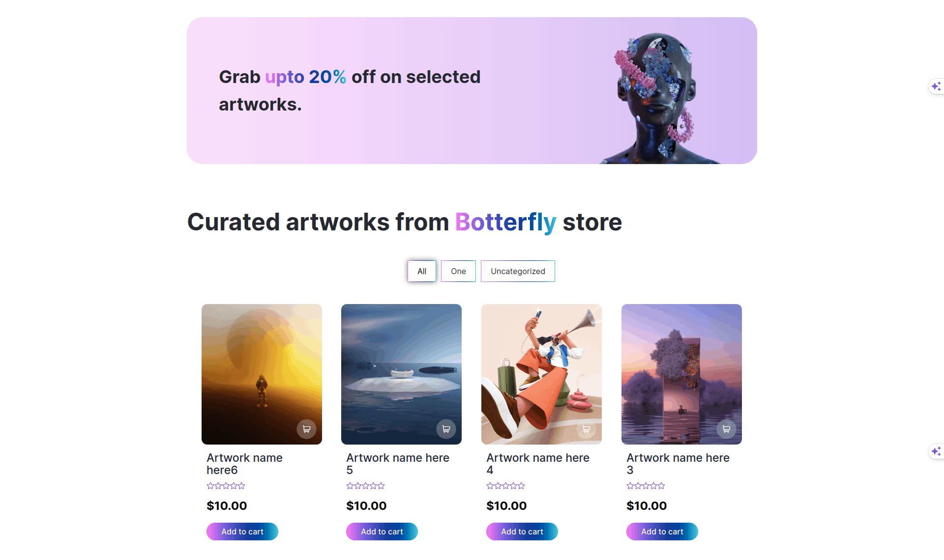The height and width of the screenshot is (560, 944).
Task: Select the One category filter
Action: (x=458, y=271)
